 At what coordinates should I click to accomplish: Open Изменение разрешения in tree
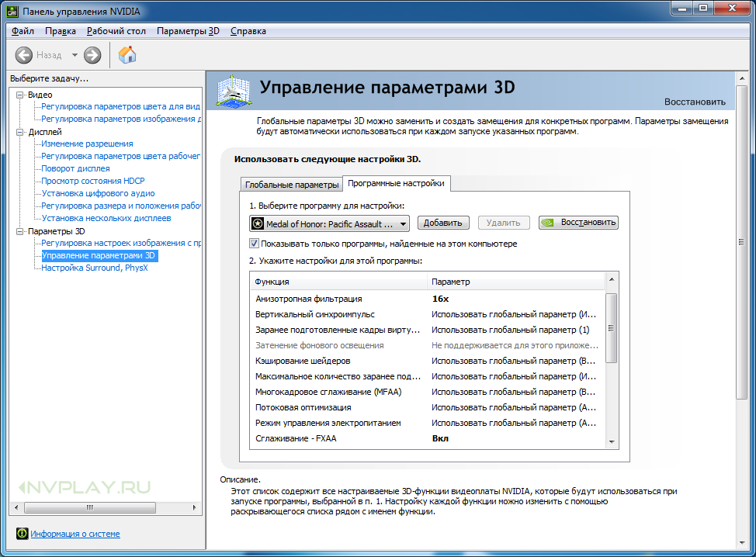[87, 144]
